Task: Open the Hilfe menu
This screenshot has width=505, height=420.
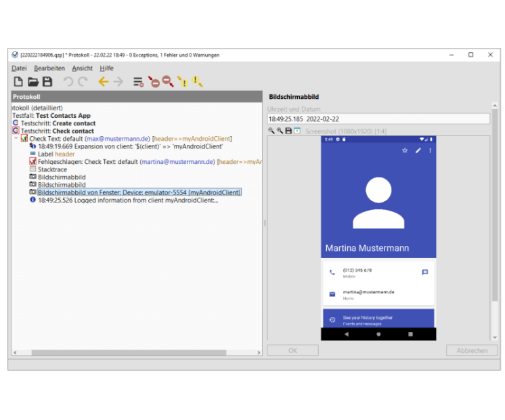Action: (x=106, y=68)
